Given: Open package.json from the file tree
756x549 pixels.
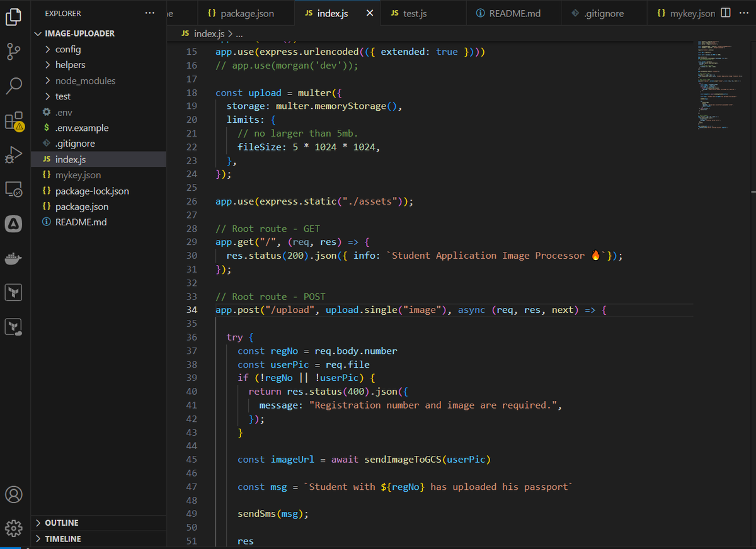Looking at the screenshot, I should 99,207.
